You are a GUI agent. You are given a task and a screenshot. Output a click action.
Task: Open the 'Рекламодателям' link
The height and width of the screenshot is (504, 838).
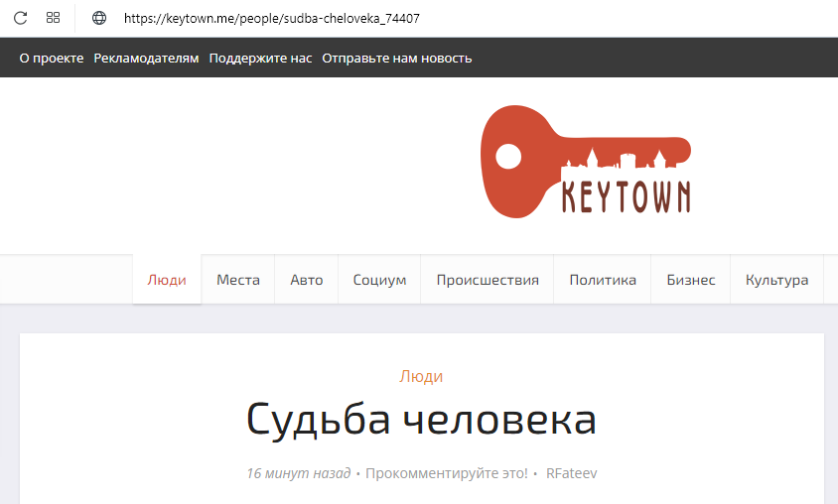point(146,58)
